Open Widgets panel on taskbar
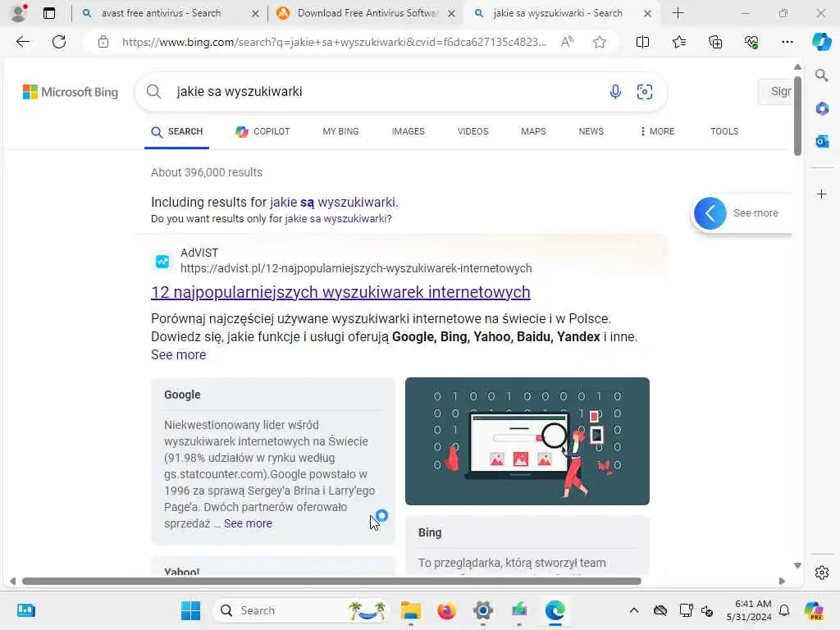The image size is (840, 630). (x=25, y=610)
